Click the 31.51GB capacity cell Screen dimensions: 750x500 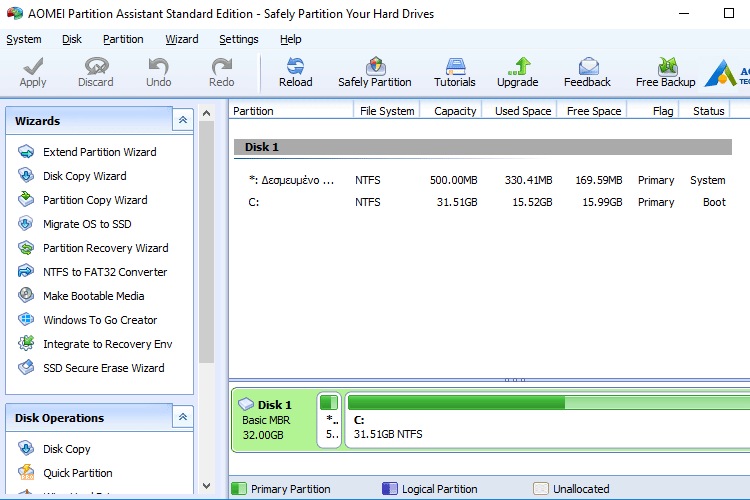coord(457,202)
